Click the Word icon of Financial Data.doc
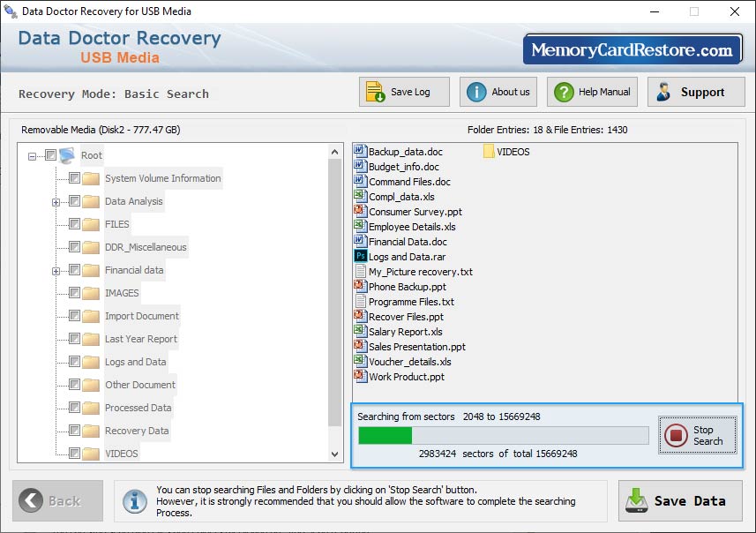This screenshot has width=756, height=533. click(360, 241)
